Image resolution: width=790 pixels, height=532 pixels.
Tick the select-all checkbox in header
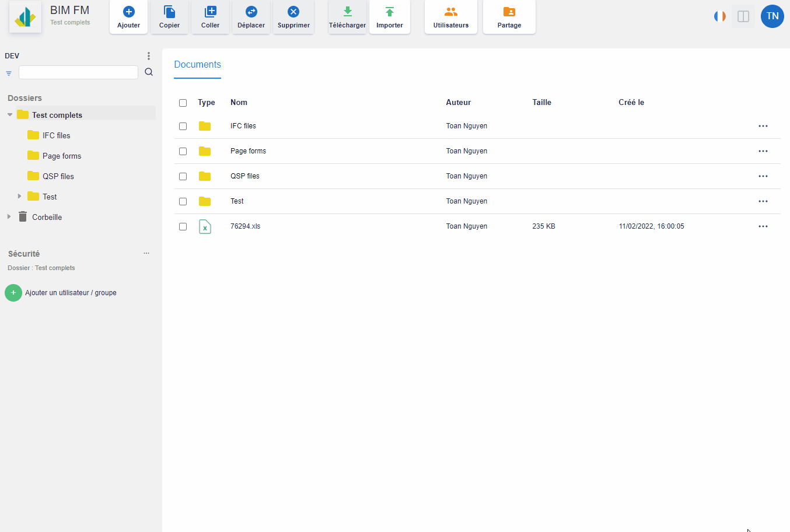(183, 103)
